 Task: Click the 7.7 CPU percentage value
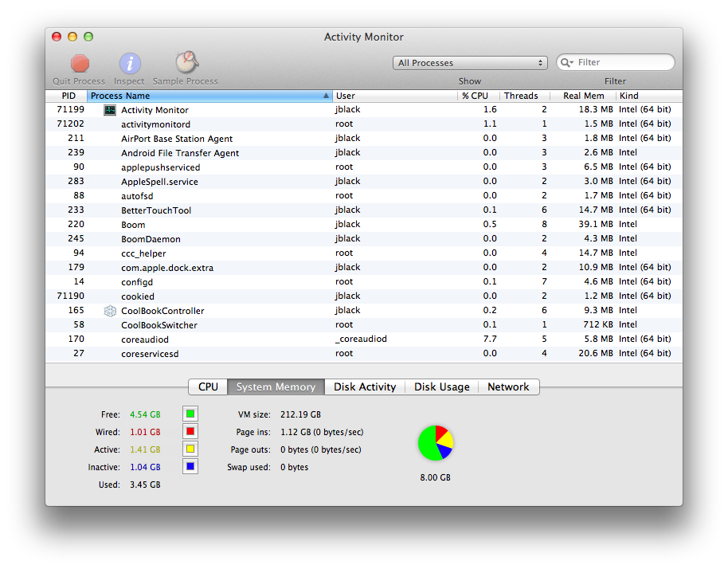[x=490, y=339]
